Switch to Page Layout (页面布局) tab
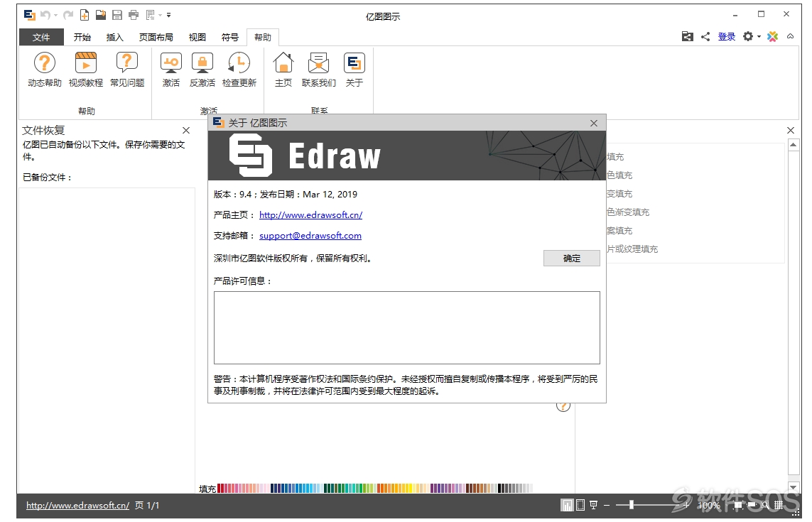Viewport: 812px width, 522px height. click(x=156, y=37)
